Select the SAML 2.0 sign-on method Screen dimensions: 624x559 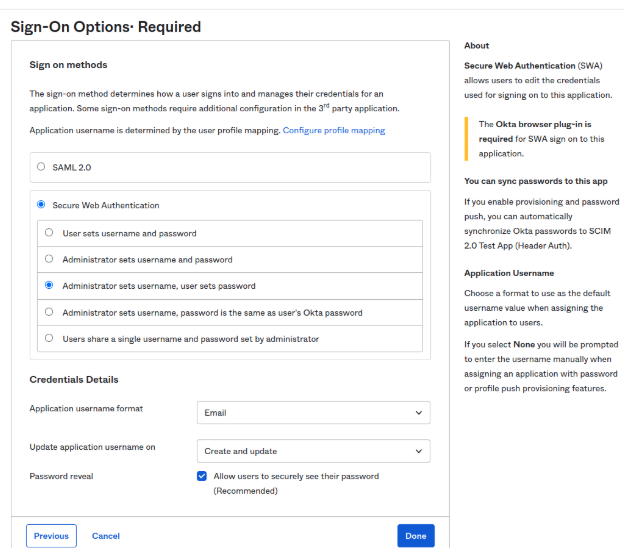(41, 167)
